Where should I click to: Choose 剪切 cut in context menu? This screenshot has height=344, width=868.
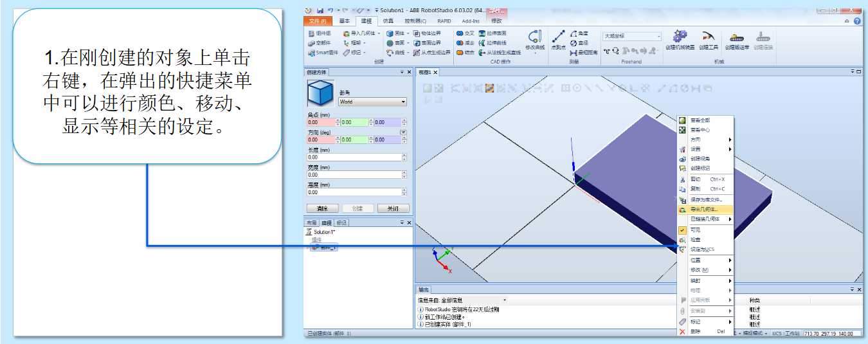coord(705,179)
